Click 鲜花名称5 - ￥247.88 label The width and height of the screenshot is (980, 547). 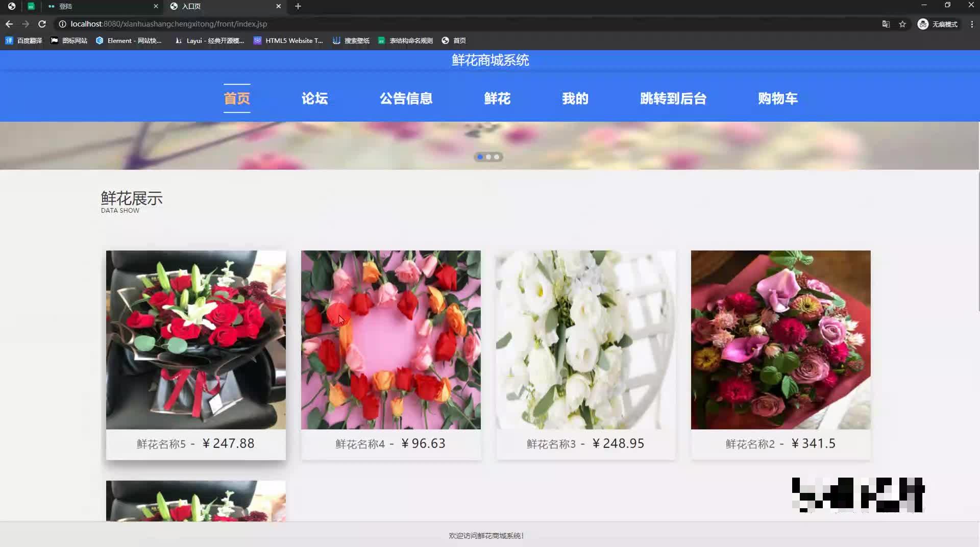tap(195, 443)
